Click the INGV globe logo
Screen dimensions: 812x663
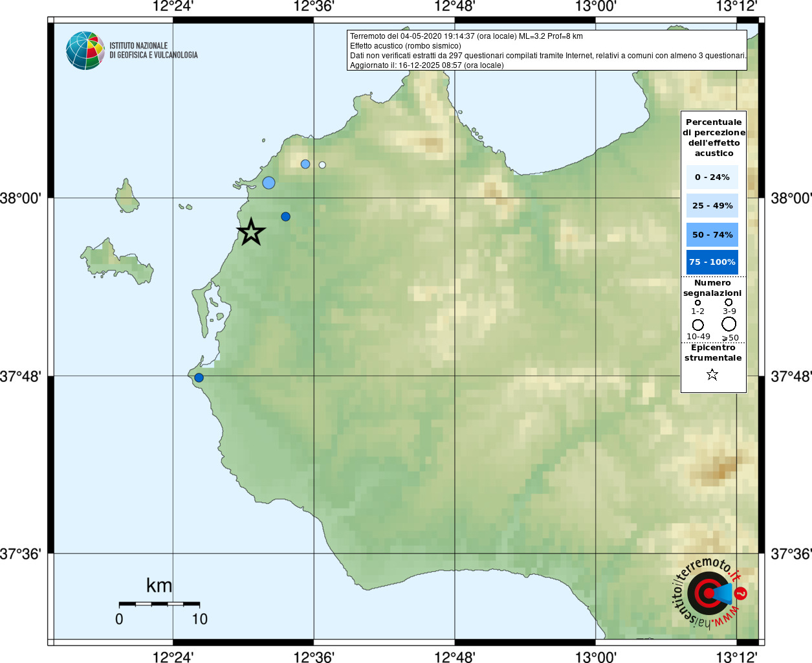point(85,51)
